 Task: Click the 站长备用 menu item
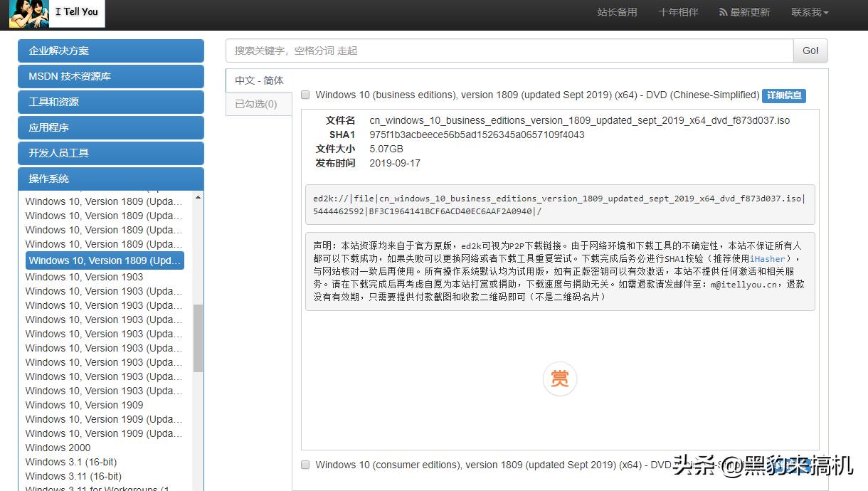tap(617, 11)
